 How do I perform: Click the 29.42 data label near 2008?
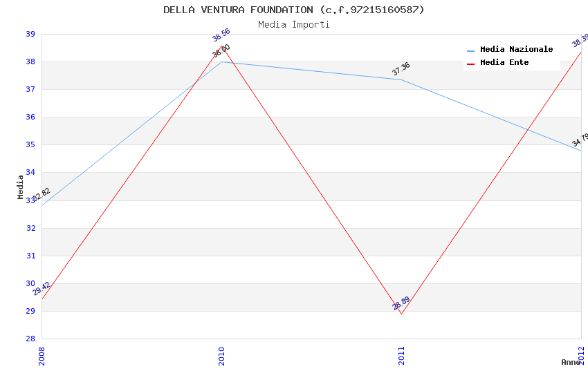coord(42,289)
